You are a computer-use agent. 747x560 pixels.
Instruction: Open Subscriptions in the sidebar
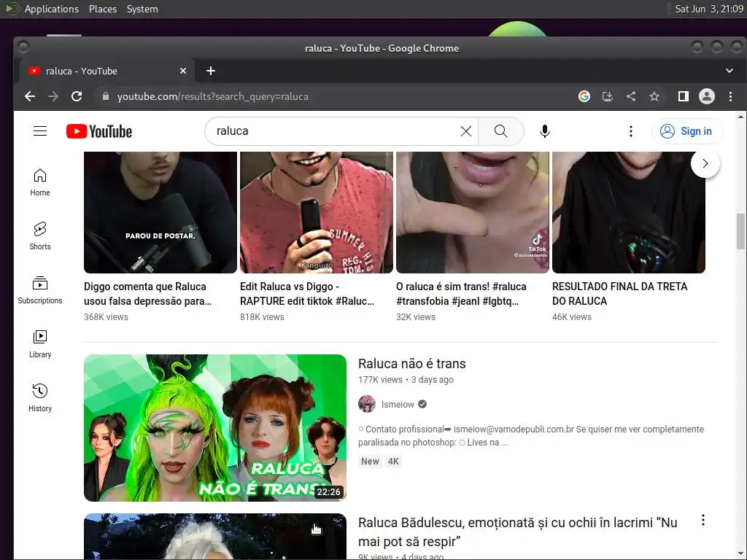click(x=40, y=290)
